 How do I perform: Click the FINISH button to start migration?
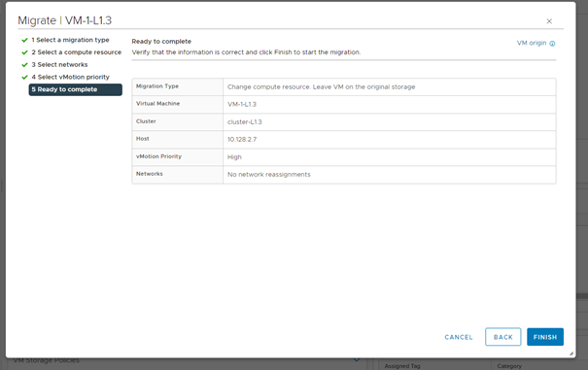pyautogui.click(x=545, y=337)
